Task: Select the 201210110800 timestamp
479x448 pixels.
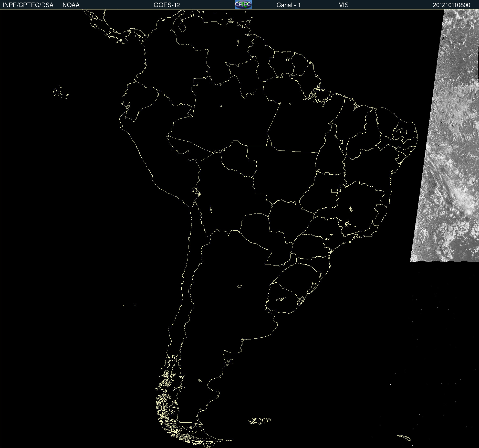Action: 452,5
